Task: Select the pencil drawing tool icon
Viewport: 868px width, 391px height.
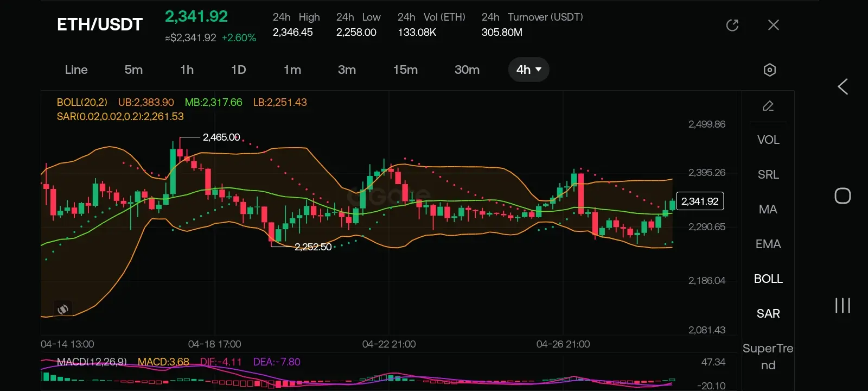Action: coord(768,106)
